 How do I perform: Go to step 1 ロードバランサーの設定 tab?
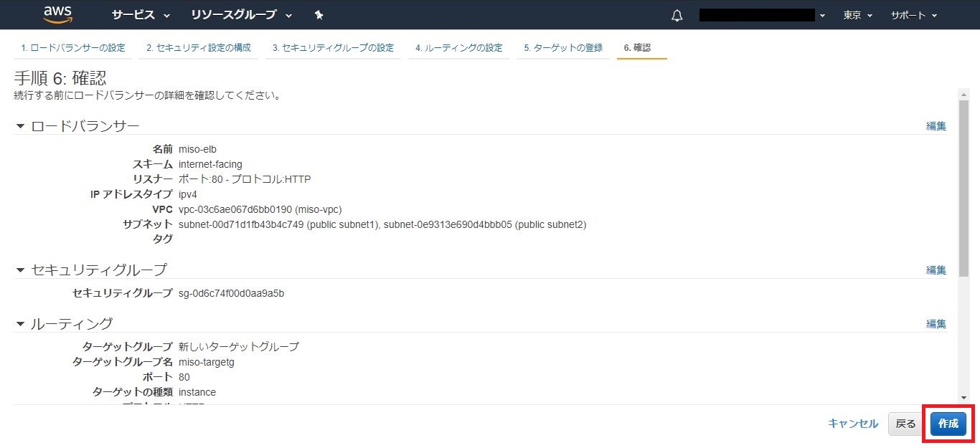72,48
